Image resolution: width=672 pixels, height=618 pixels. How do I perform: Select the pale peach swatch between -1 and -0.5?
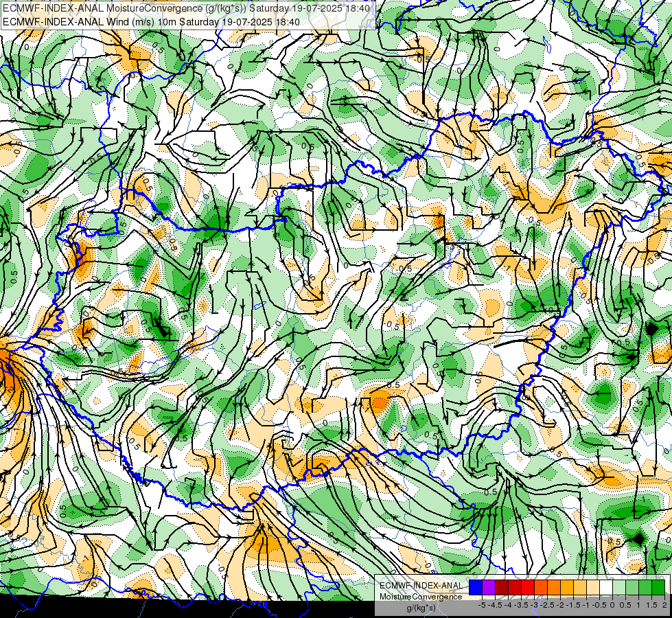(593, 587)
